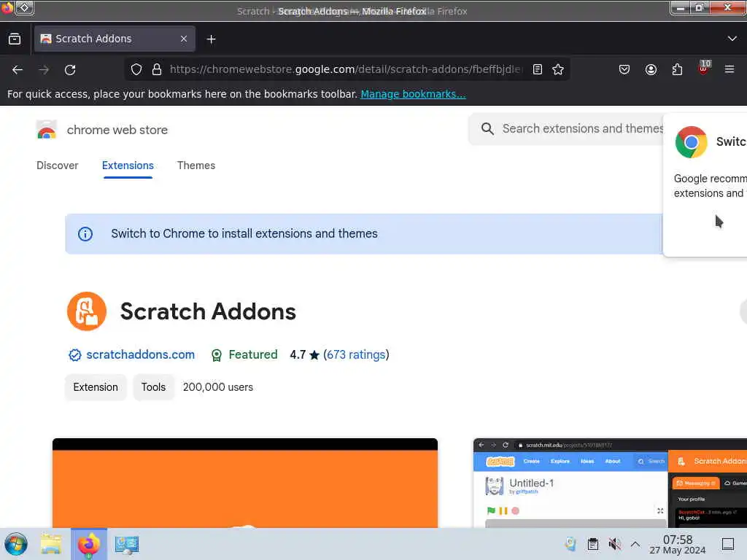Open the Firefox account icon
Viewport: 747px width, 560px height.
point(651,69)
